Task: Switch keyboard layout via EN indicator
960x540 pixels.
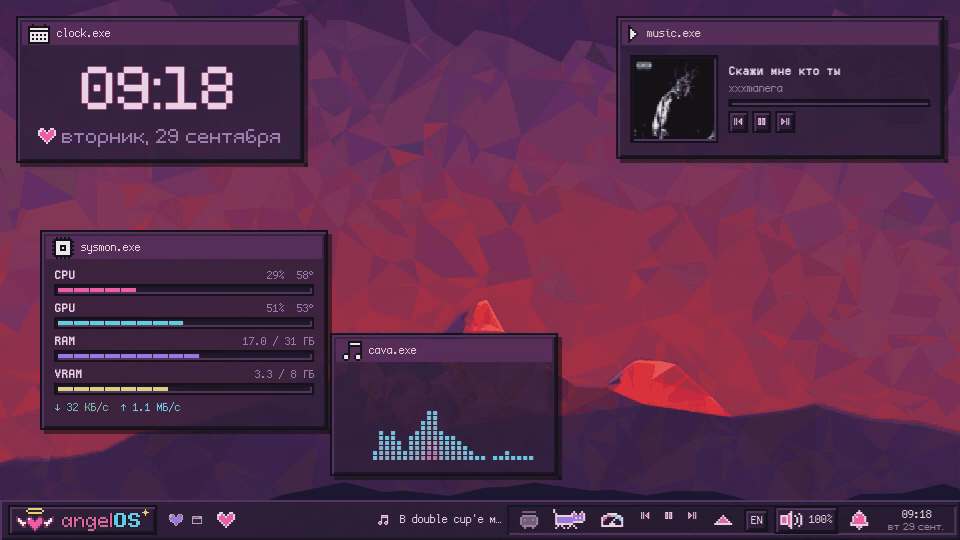Action: click(756, 520)
